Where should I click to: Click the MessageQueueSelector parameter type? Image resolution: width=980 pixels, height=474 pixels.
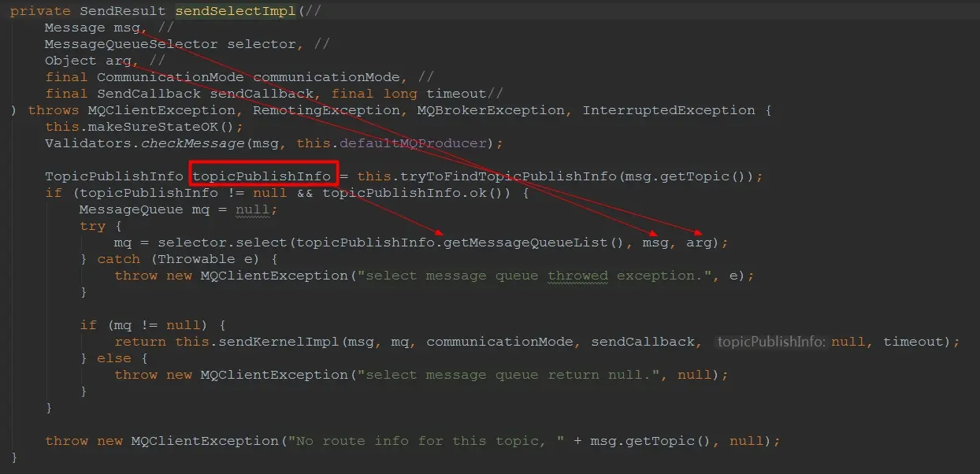(132, 44)
